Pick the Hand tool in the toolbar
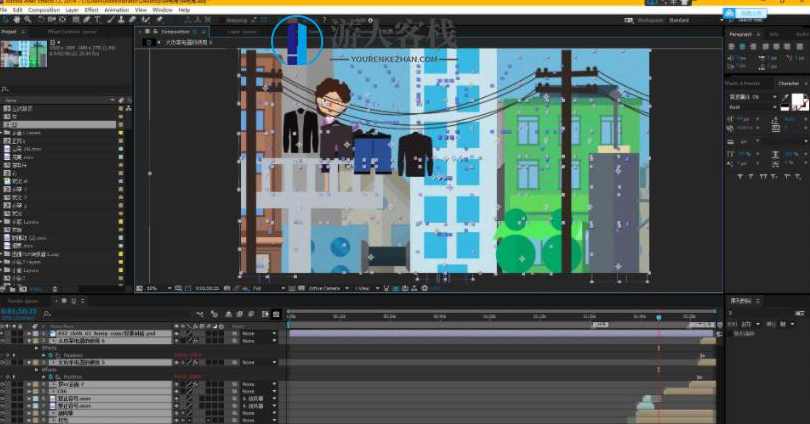Image resolution: width=810 pixels, height=424 pixels. click(17, 19)
